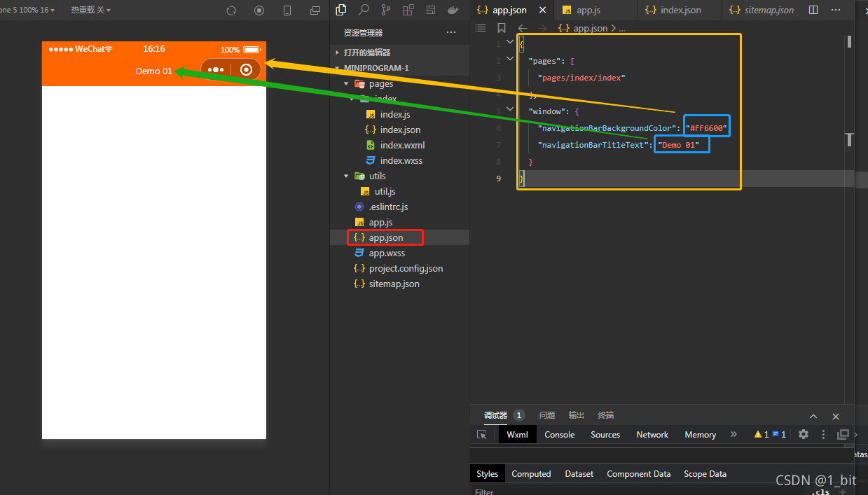
Task: Select the Computed styles sub-tab
Action: click(531, 474)
